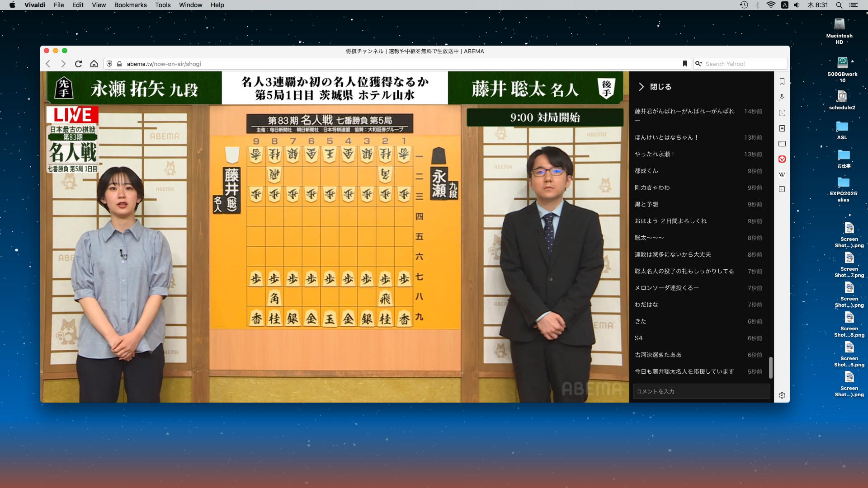Open the Wikipedia web panel

click(x=782, y=174)
